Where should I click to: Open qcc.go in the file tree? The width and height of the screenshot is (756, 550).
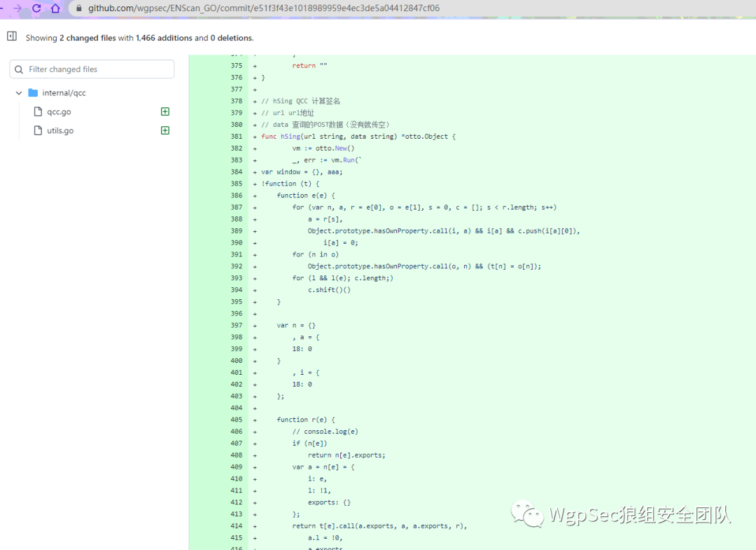tap(59, 111)
